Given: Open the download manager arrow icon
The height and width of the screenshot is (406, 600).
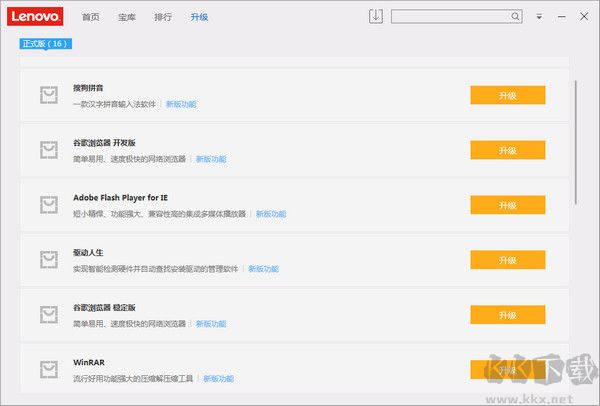Looking at the screenshot, I should pos(376,16).
